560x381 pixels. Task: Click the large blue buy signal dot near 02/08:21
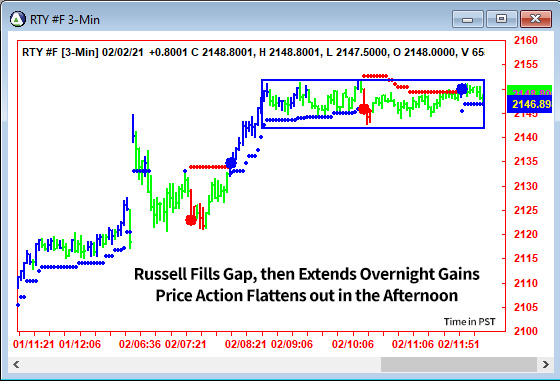pos(231,163)
